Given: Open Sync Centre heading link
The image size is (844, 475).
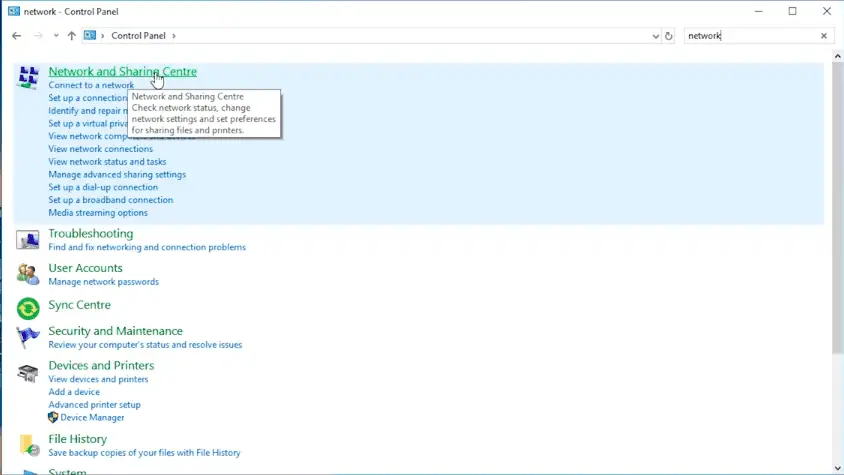Looking at the screenshot, I should [x=79, y=305].
